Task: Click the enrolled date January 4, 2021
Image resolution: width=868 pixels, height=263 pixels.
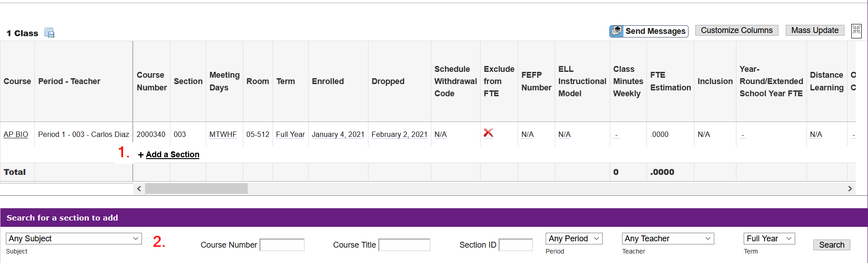Action: (338, 134)
